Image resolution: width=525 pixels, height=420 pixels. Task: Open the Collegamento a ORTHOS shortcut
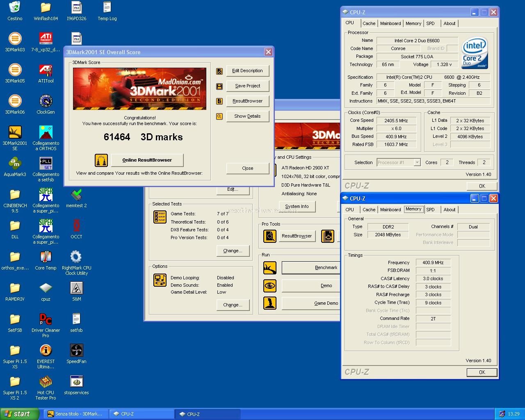click(x=46, y=132)
